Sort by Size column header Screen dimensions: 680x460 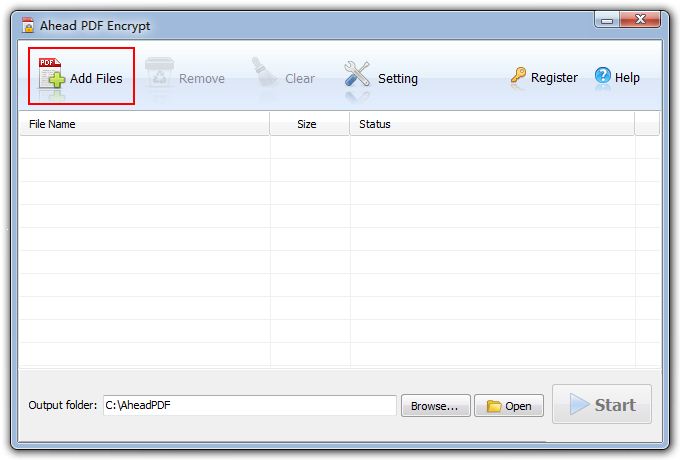(x=310, y=124)
